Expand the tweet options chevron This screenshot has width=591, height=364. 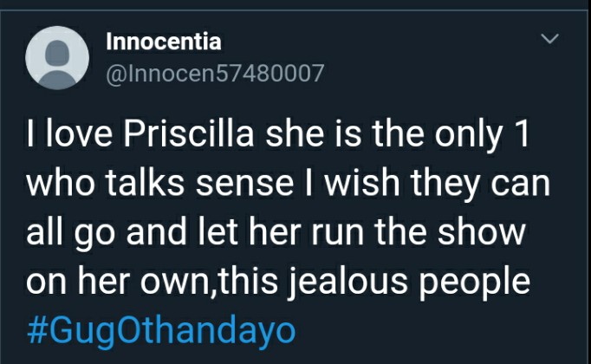pyautogui.click(x=549, y=38)
